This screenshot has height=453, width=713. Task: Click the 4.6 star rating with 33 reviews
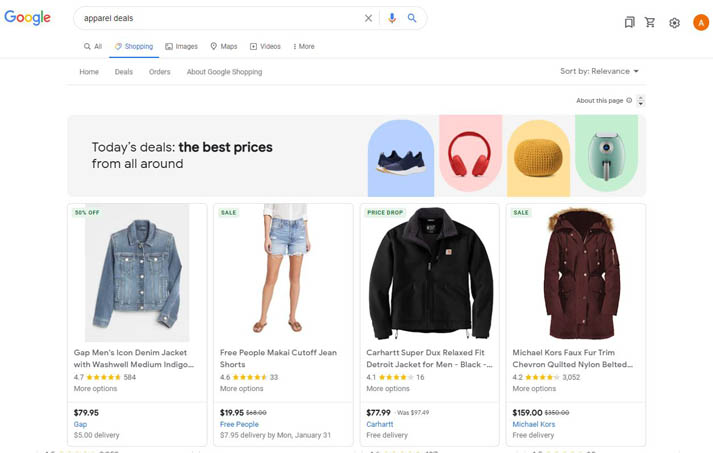pos(249,377)
